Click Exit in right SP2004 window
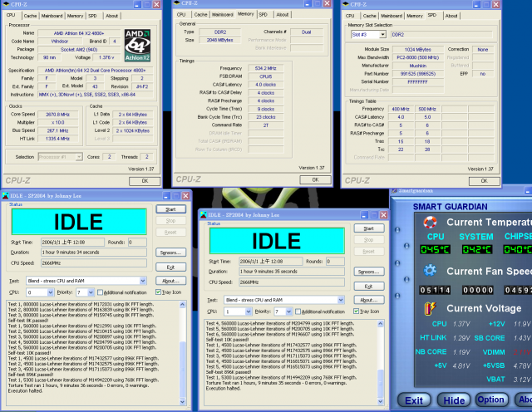532x412 pixels. [369, 287]
